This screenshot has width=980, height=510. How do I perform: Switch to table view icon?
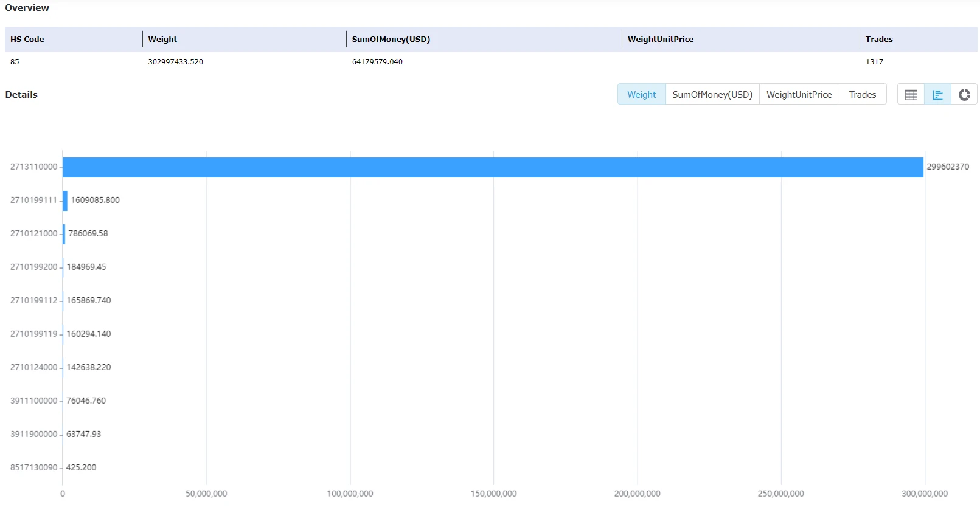tap(911, 94)
